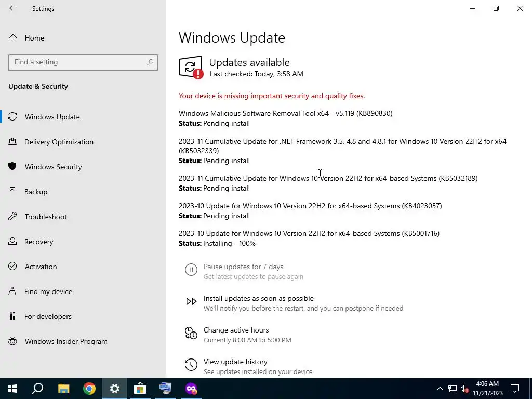Click the Windows Security shield icon
This screenshot has height=399, width=532.
tap(12, 166)
